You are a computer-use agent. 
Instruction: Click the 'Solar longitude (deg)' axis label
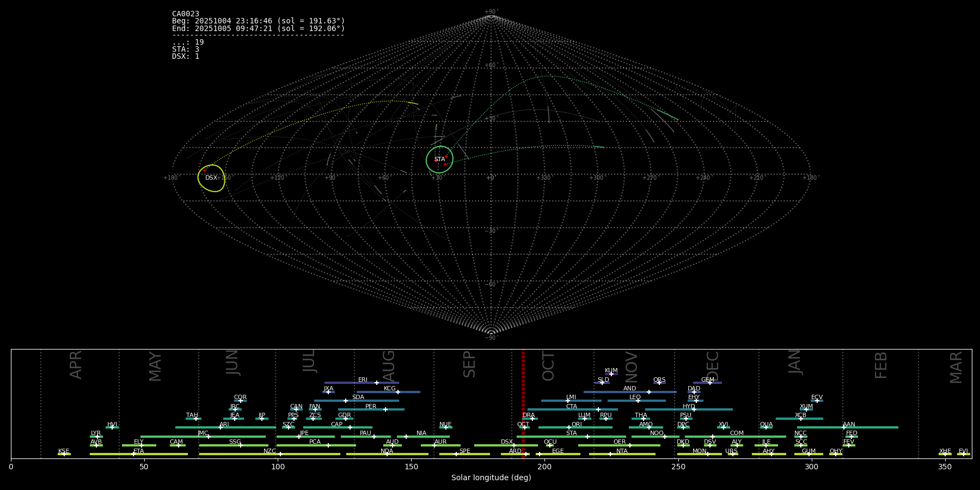(x=491, y=478)
